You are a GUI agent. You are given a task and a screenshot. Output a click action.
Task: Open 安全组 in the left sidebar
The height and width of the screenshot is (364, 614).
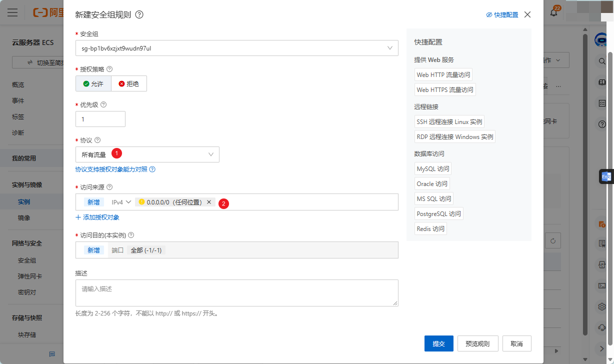(27, 260)
